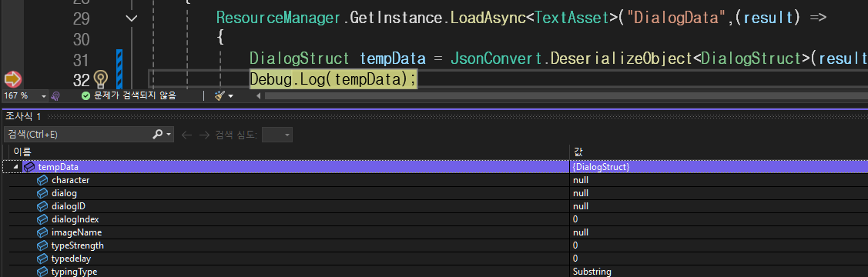868x277 pixels.
Task: Select the tempData watch row
Action: [x=434, y=167]
